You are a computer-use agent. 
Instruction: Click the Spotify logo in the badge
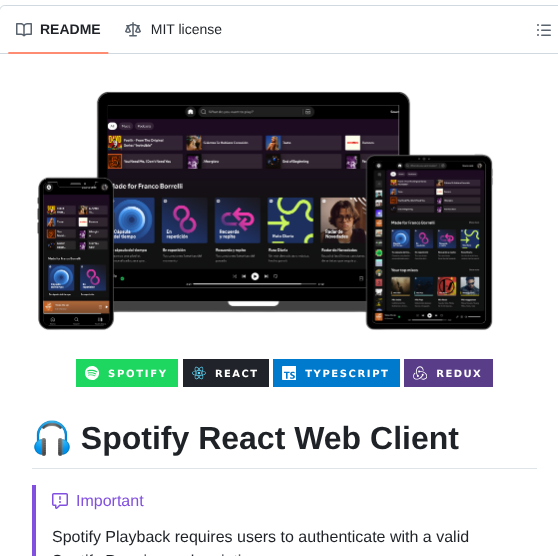coord(92,373)
